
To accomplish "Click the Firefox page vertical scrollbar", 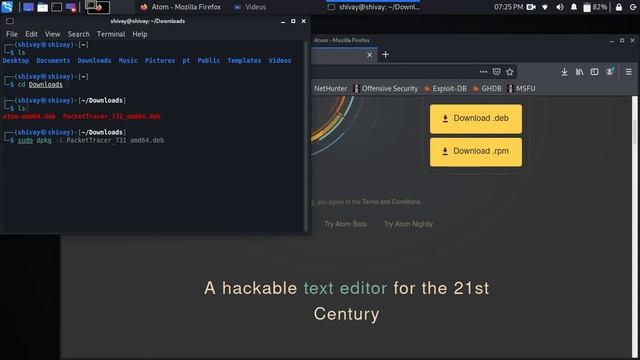I will pos(635,227).
